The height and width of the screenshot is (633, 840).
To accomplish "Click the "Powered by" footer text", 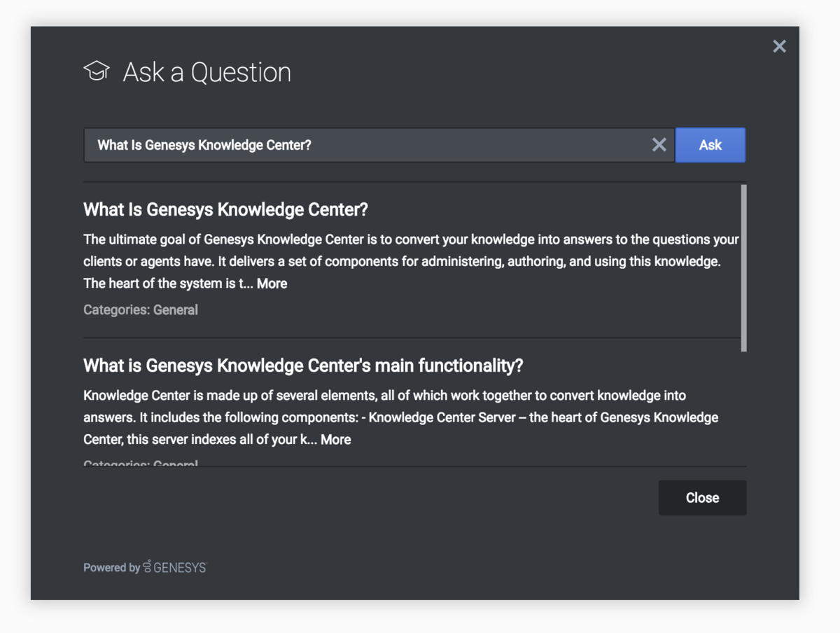I will point(111,568).
